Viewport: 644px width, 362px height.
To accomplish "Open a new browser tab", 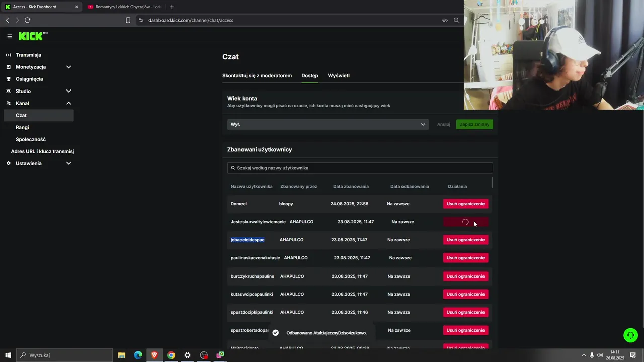I will click(x=172, y=7).
